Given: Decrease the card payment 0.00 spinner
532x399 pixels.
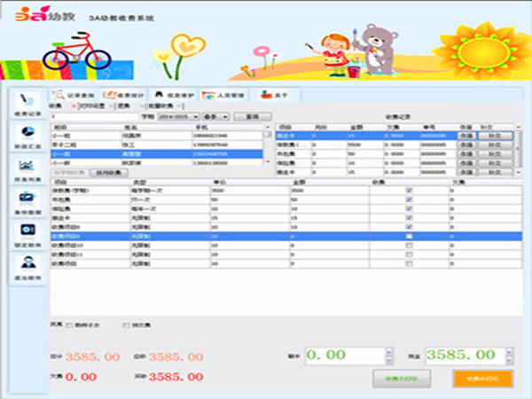Looking at the screenshot, I should [389, 360].
